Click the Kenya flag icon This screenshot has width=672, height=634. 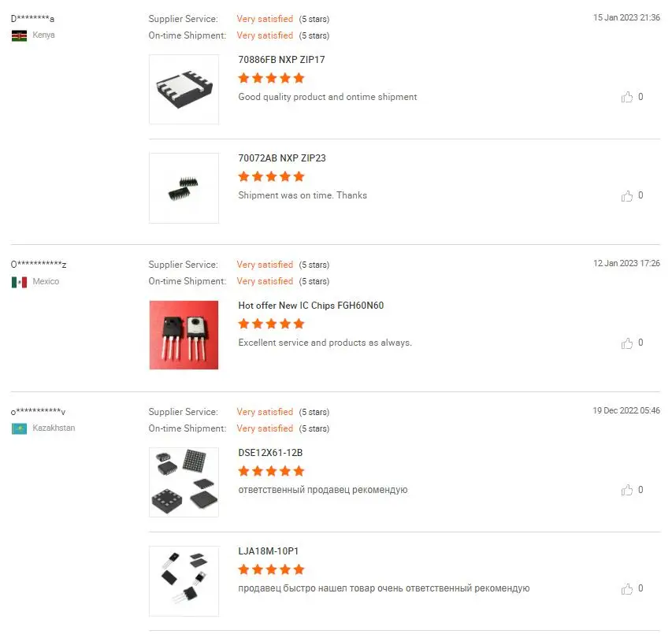19,35
